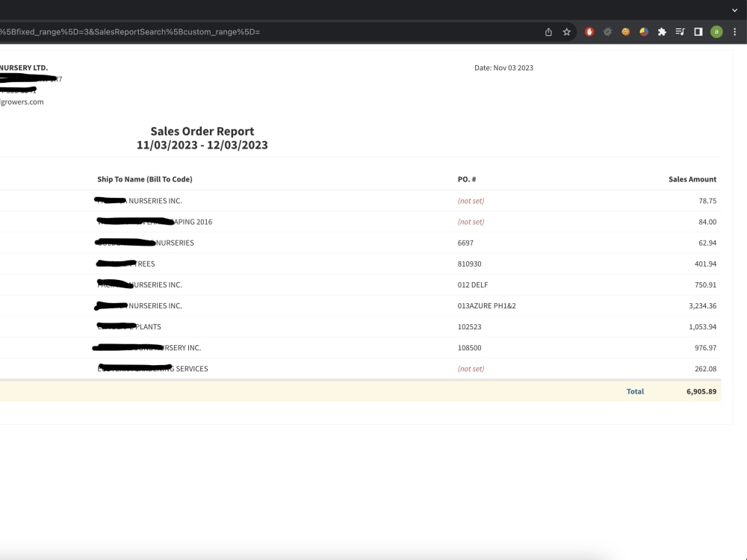Viewport: 747px width, 560px height.
Task: Click the Total label
Action: [635, 391]
